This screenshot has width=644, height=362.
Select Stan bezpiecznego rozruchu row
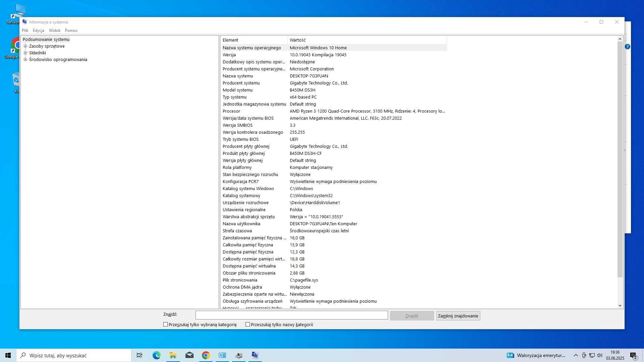tap(334, 174)
